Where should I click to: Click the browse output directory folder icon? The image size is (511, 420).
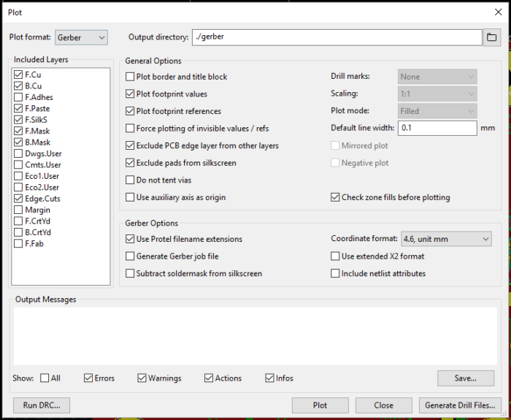[492, 37]
